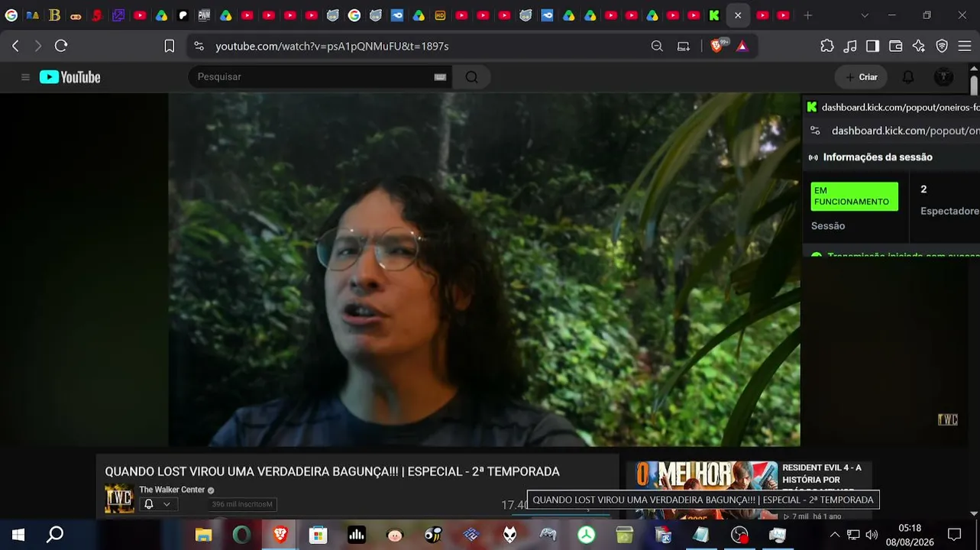
Task: Open YouTube notifications bell
Action: point(908,77)
